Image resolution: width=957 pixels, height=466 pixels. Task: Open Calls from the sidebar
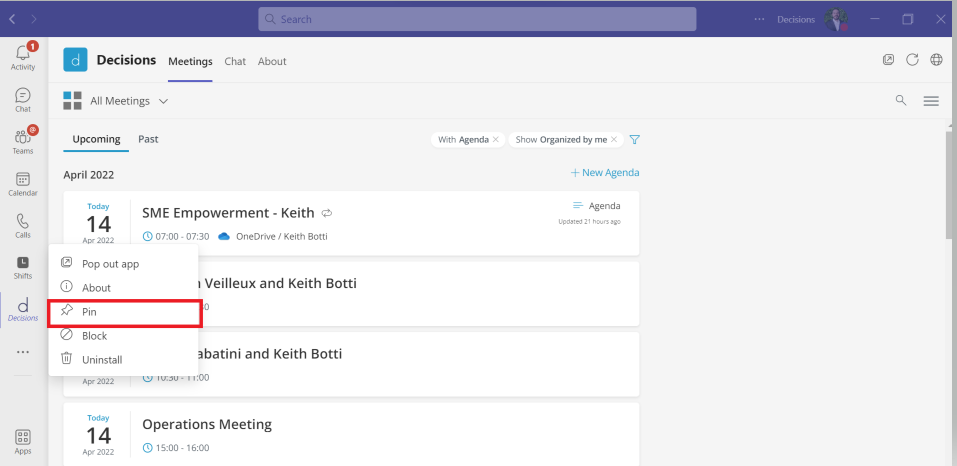(23, 226)
